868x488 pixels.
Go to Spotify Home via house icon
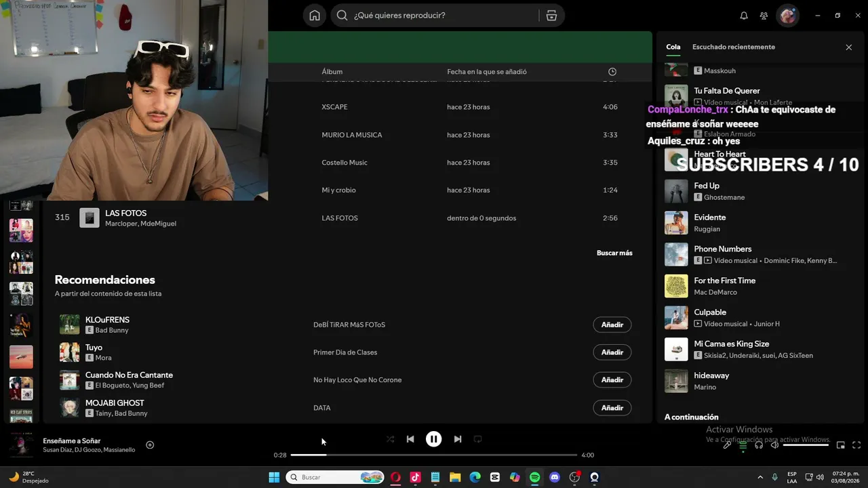[x=315, y=16]
